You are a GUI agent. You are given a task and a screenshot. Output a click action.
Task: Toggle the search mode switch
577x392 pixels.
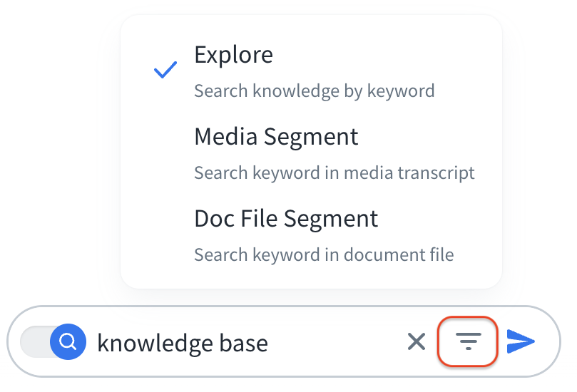[53, 342]
